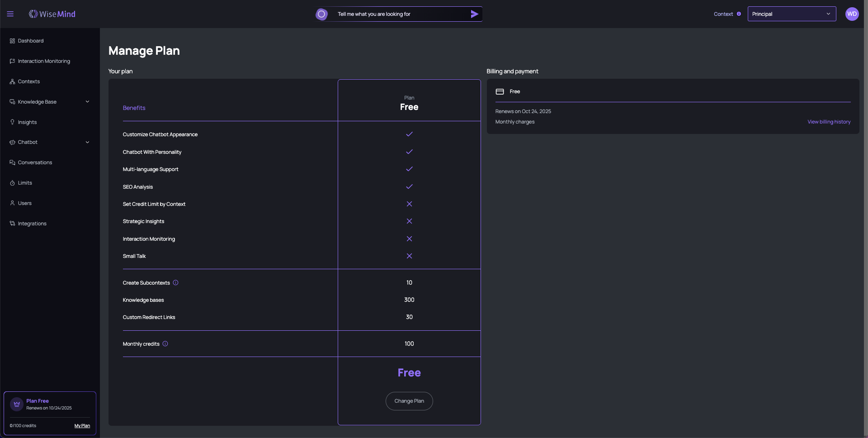Screen dimensions: 868x438
Task: Open the WD user avatar
Action: coord(852,14)
